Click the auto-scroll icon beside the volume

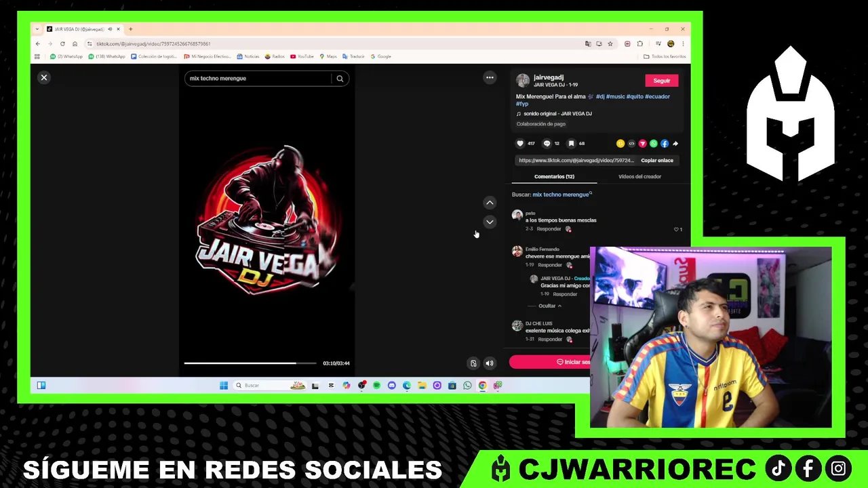[473, 363]
